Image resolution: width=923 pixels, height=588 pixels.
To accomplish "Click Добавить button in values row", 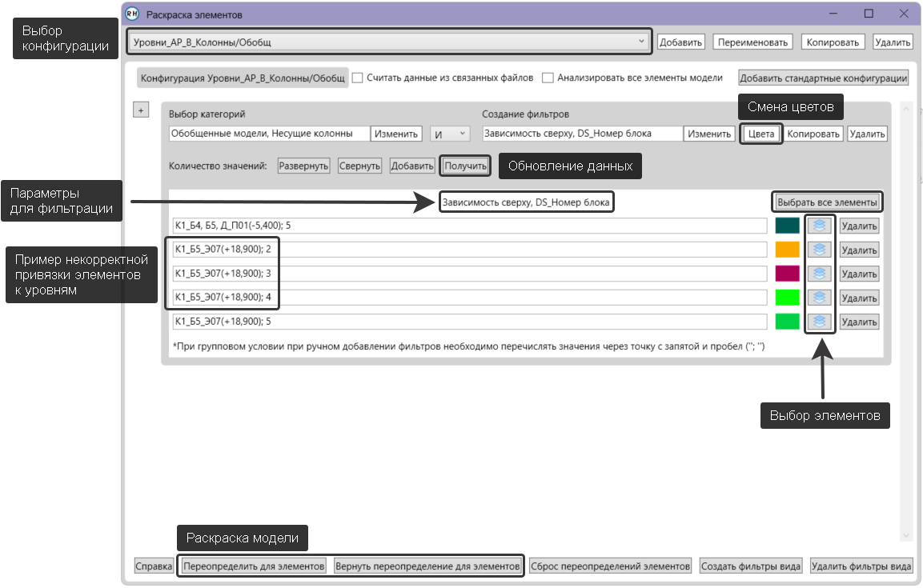I will [x=412, y=166].
